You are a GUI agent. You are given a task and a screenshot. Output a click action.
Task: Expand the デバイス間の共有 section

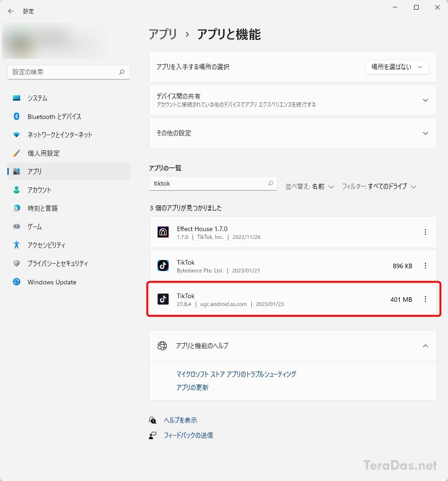(293, 100)
